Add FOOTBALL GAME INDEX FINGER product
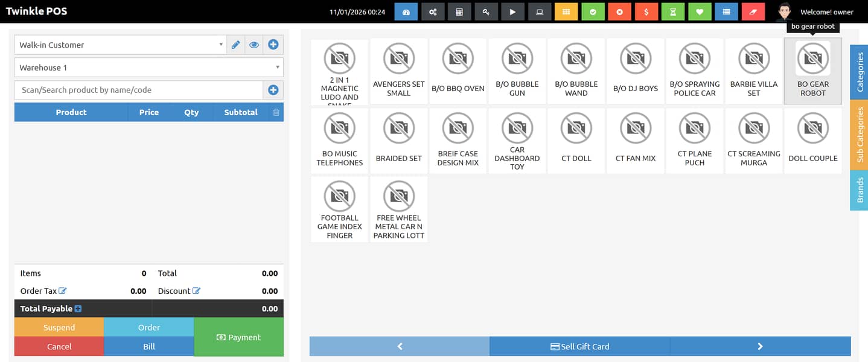868x362 pixels. click(340, 210)
